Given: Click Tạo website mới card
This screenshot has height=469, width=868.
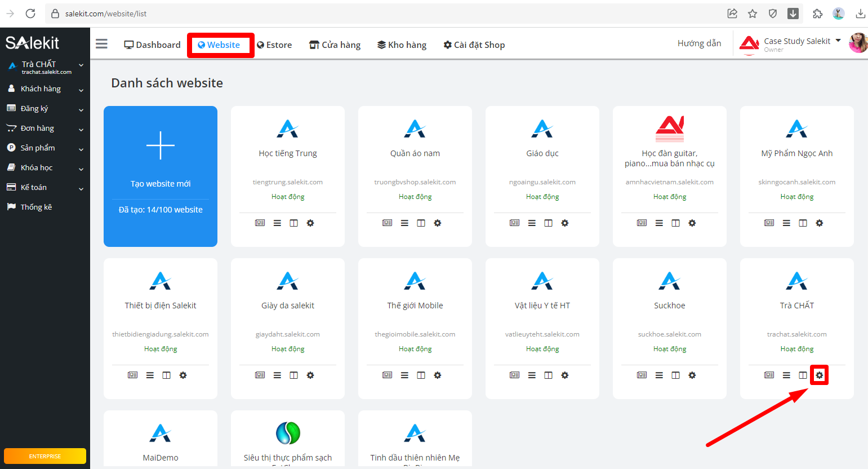Looking at the screenshot, I should pos(161,176).
